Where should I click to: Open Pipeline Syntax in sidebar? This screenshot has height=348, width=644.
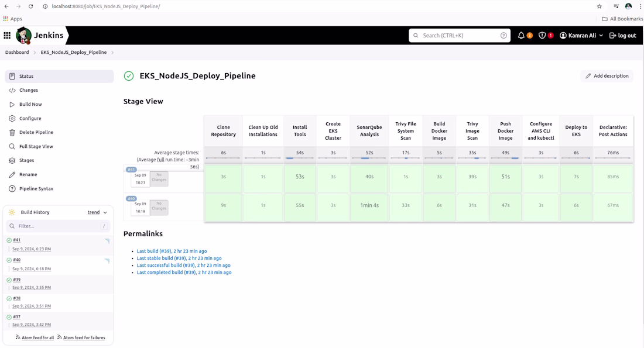[59, 189]
